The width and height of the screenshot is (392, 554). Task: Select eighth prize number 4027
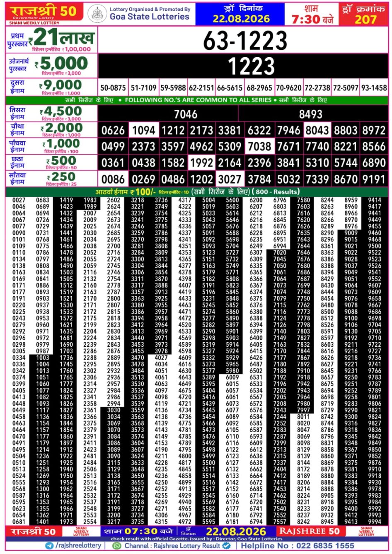161,358
